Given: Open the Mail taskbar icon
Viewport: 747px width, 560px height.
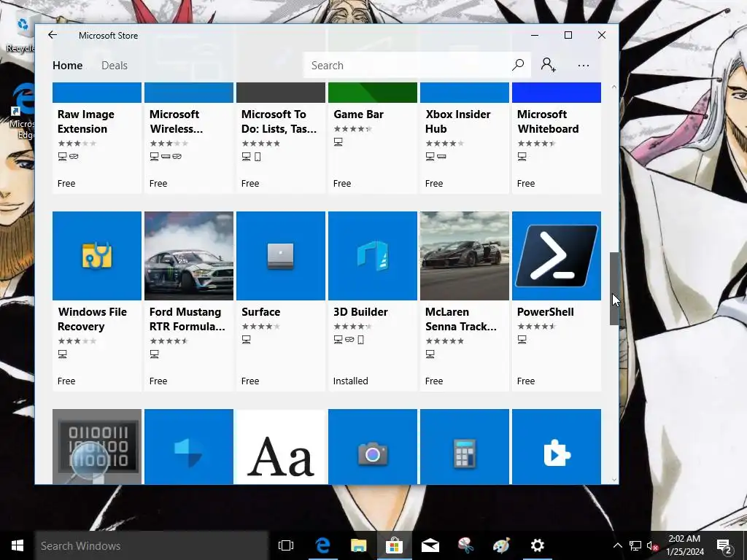Looking at the screenshot, I should pyautogui.click(x=430, y=545).
